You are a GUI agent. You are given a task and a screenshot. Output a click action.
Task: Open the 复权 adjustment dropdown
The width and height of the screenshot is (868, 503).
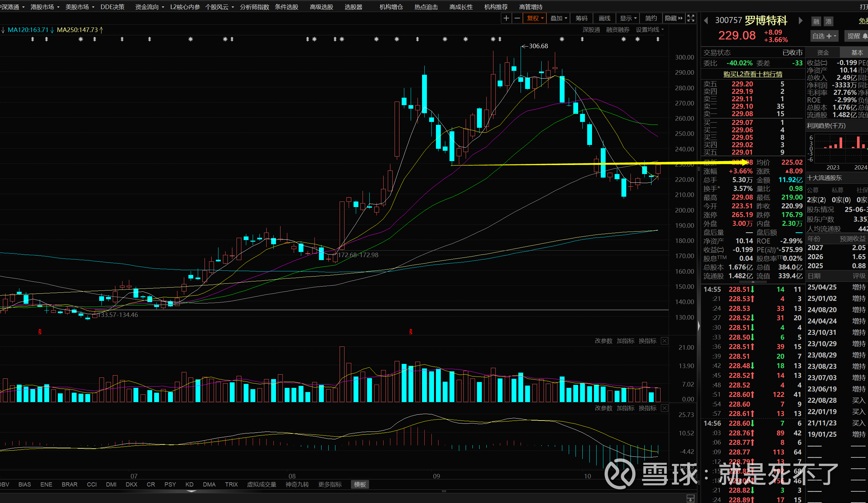tap(535, 18)
